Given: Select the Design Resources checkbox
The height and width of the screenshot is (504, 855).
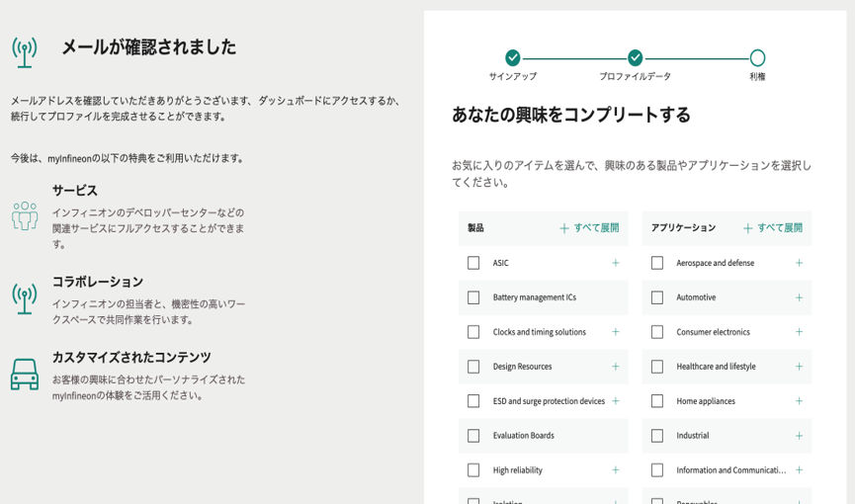Looking at the screenshot, I should (473, 367).
